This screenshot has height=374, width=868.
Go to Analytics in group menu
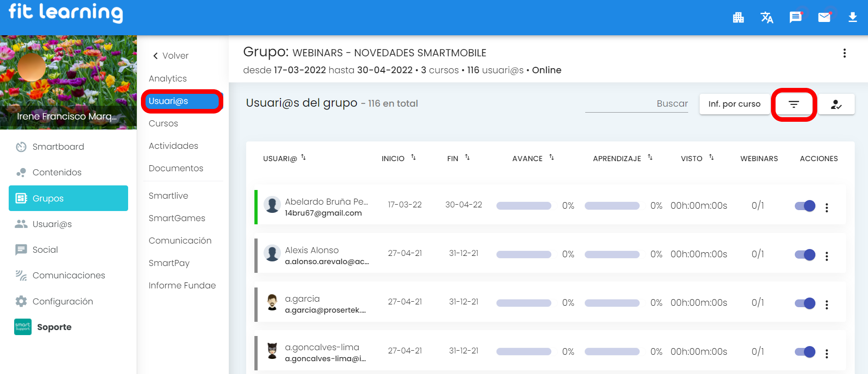(x=167, y=79)
